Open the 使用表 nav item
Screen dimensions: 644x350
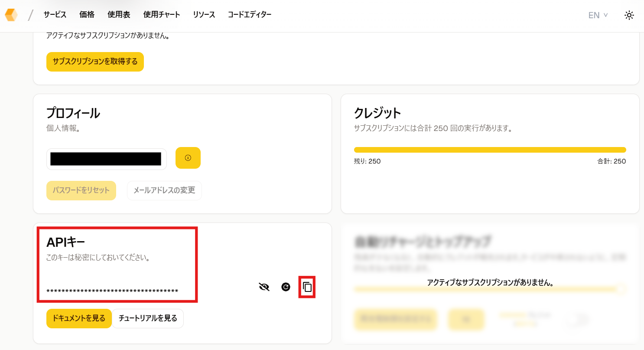tap(119, 15)
